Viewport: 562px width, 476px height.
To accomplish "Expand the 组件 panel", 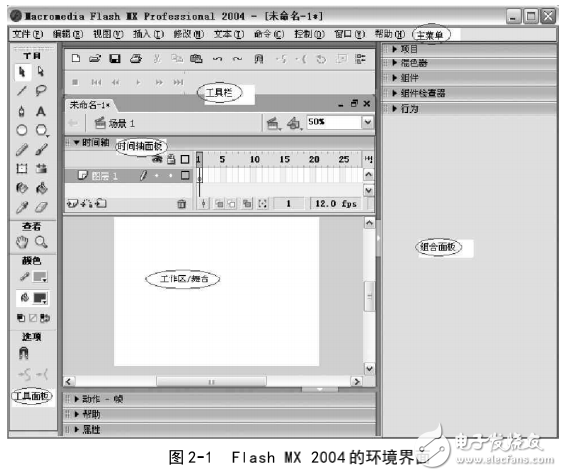I will [x=395, y=78].
